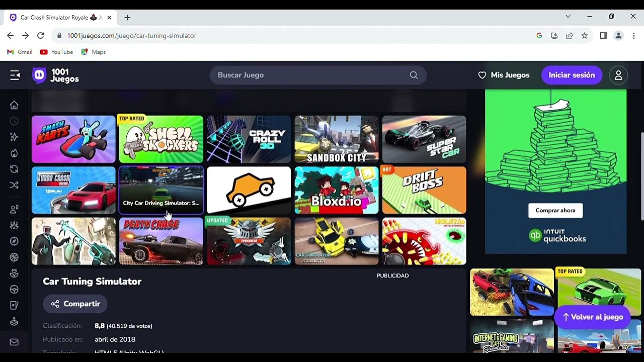Open action games explosion icon in sidebar
This screenshot has width=644, height=362.
14,225
